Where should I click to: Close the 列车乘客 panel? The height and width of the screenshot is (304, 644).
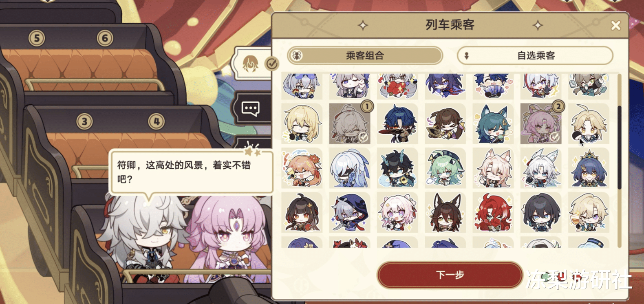[x=615, y=26]
